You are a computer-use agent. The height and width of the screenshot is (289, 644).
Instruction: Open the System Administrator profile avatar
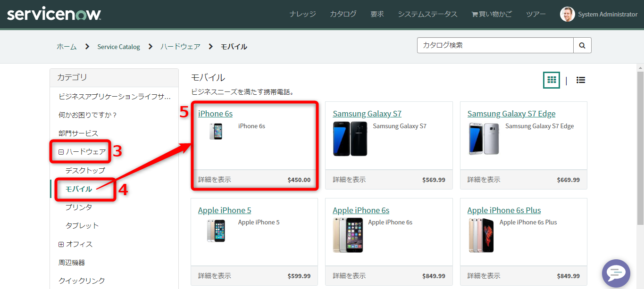[567, 14]
